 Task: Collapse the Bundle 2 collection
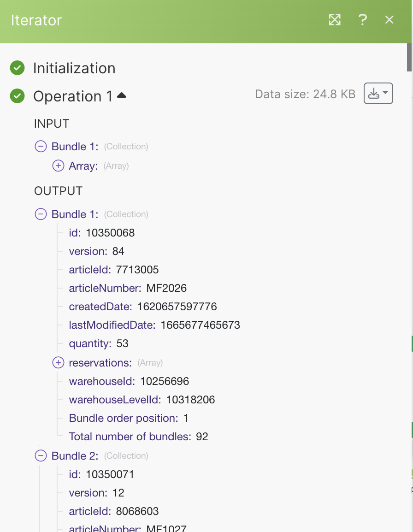pyautogui.click(x=41, y=455)
